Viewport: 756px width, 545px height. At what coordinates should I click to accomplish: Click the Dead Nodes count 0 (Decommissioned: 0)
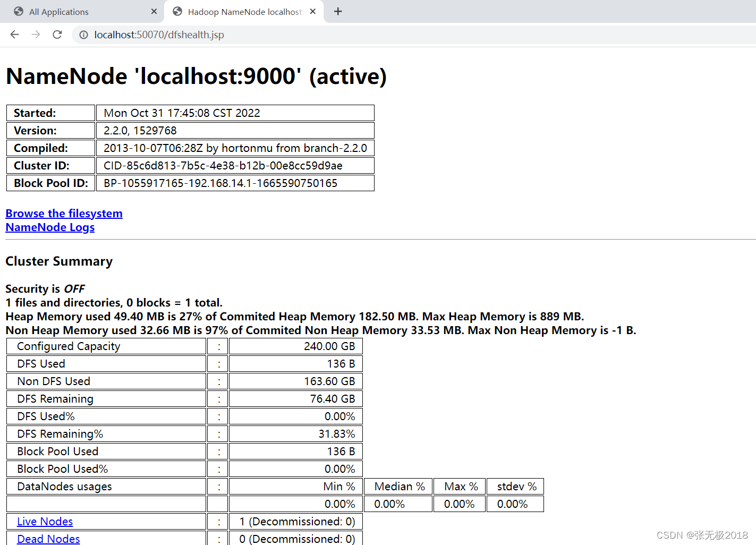(x=296, y=538)
